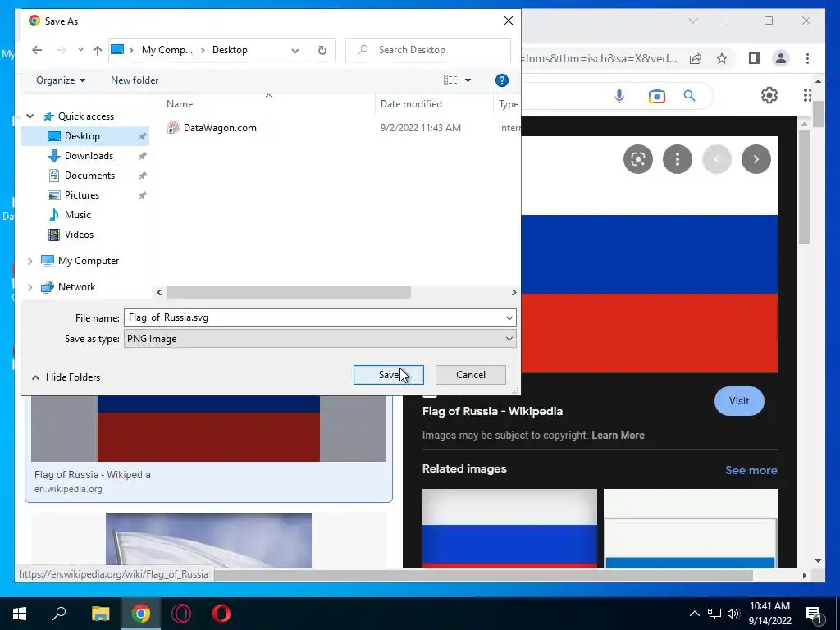The height and width of the screenshot is (630, 840).
Task: Select Videos folder in sidebar
Action: pos(79,235)
